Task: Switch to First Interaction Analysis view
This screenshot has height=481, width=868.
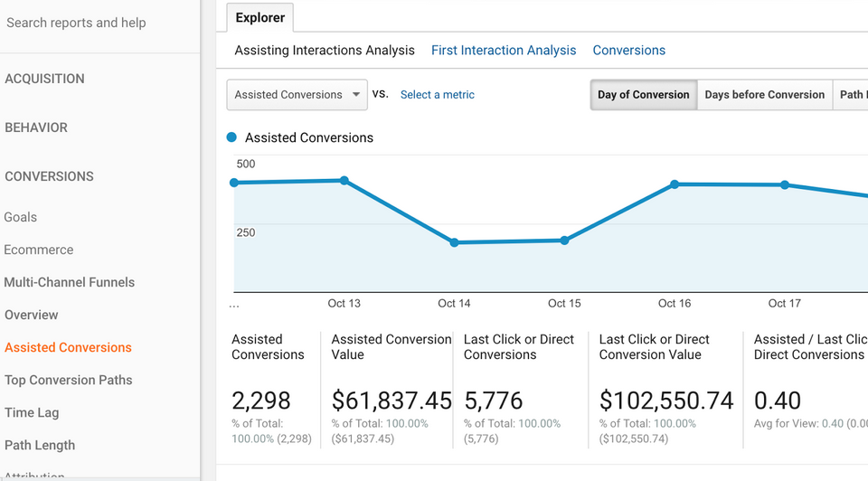Action: pos(504,51)
